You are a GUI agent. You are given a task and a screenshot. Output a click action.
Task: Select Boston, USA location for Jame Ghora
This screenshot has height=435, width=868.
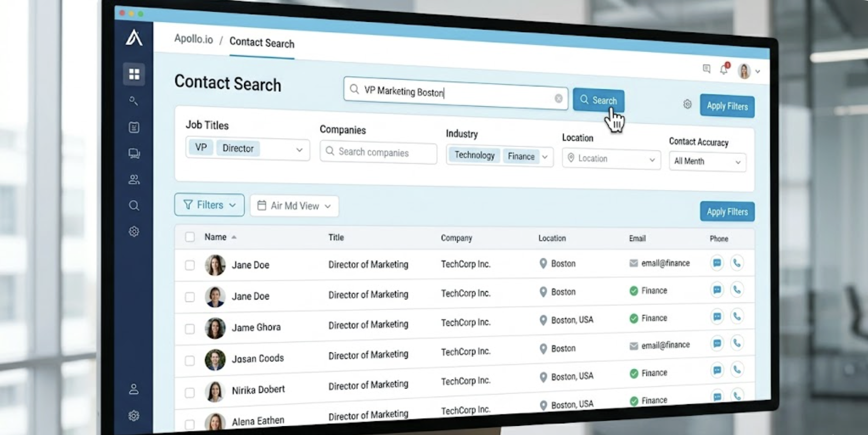coord(572,320)
